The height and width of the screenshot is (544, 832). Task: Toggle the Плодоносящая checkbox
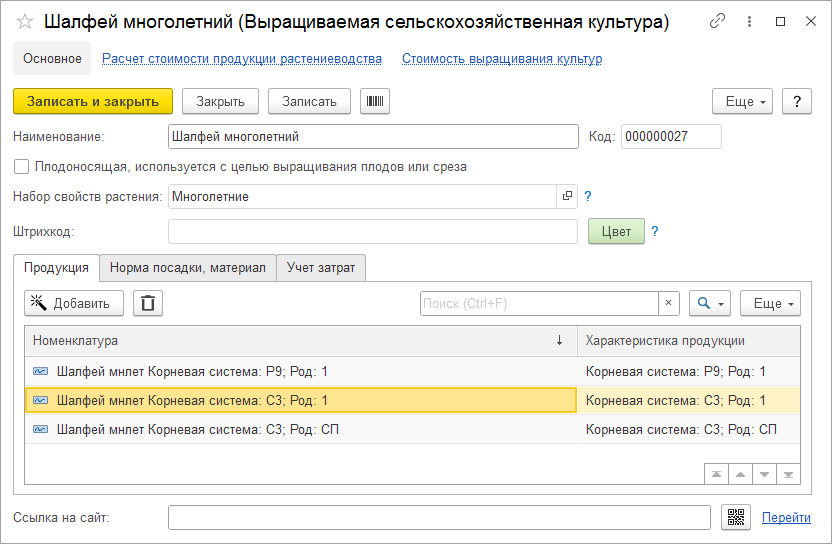(22, 167)
